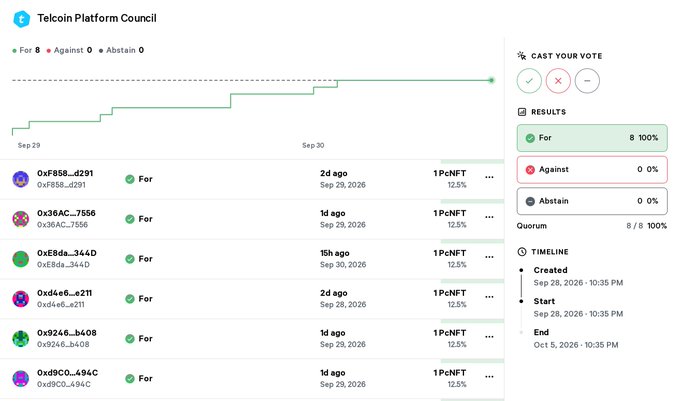This screenshot has width=680, height=401.
Task: Click '1 PcNFT' weight in 0xF858...d291 row
Action: click(450, 173)
